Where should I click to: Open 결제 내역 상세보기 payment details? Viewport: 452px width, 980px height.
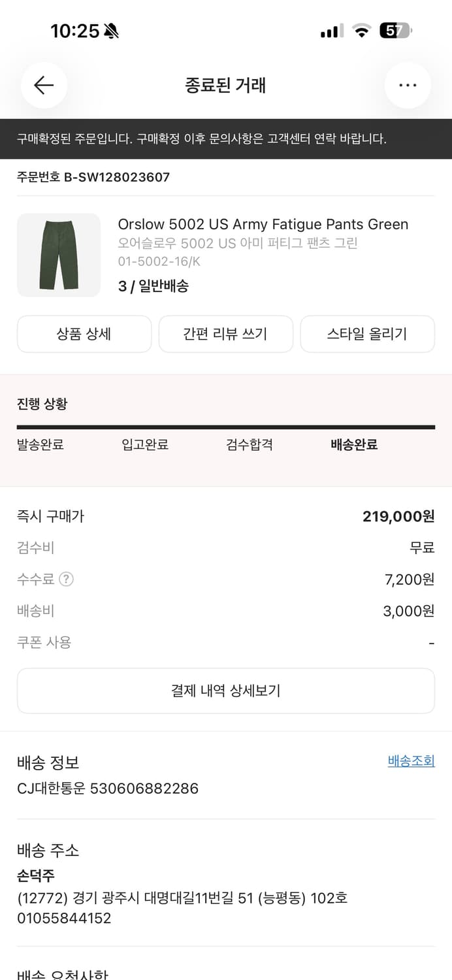225,691
